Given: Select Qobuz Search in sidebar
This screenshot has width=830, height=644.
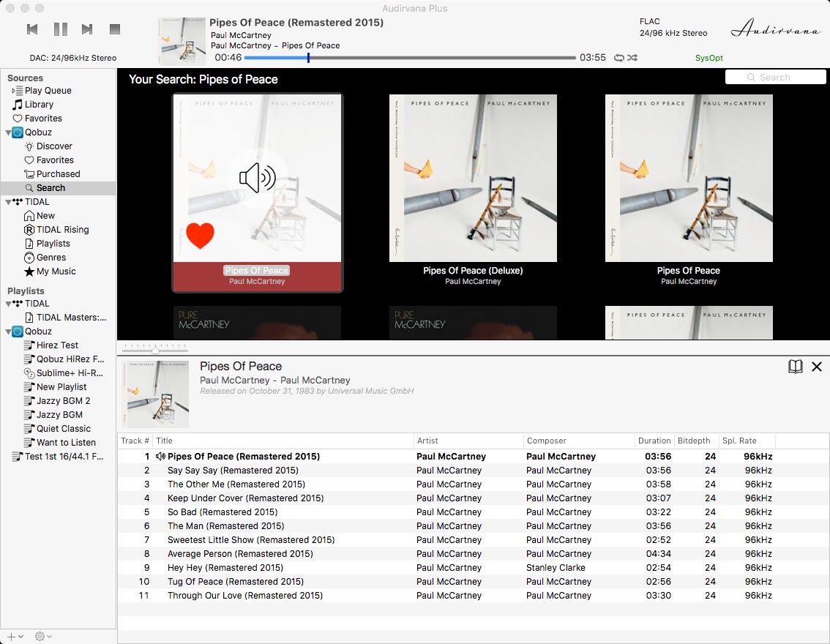Looking at the screenshot, I should pos(59,188).
